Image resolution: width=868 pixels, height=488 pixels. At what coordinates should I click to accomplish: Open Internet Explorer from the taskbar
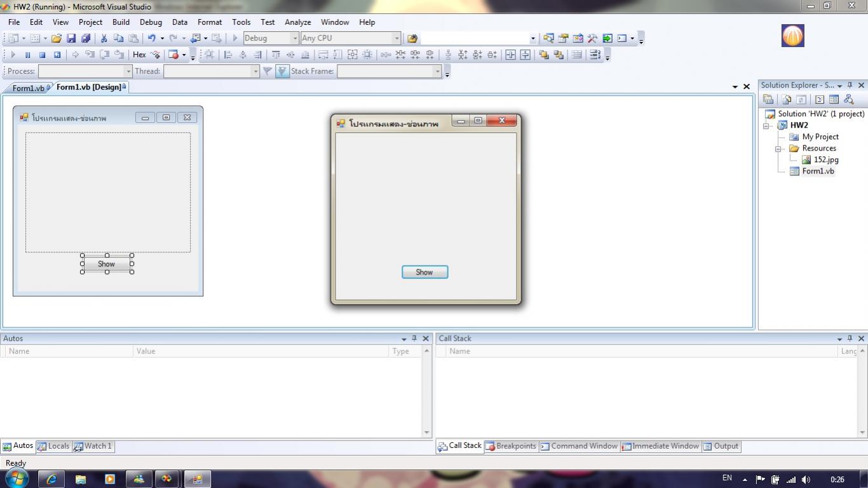[51, 479]
